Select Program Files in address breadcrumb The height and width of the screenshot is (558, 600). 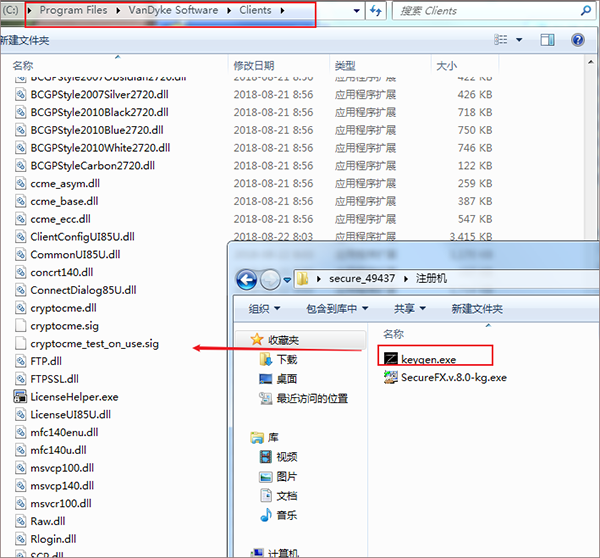coord(73,10)
